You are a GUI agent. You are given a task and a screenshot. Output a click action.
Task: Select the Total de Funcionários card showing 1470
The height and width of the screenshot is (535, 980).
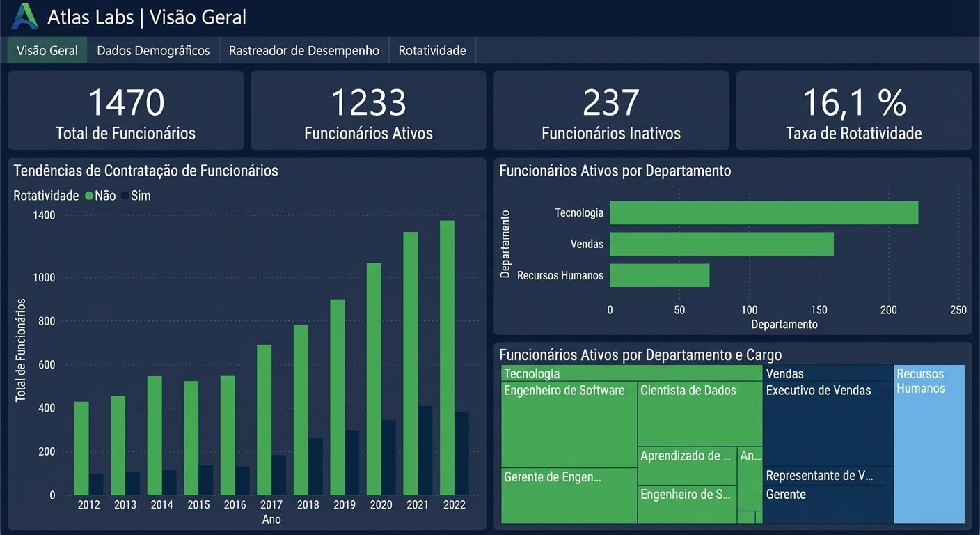pyautogui.click(x=126, y=111)
